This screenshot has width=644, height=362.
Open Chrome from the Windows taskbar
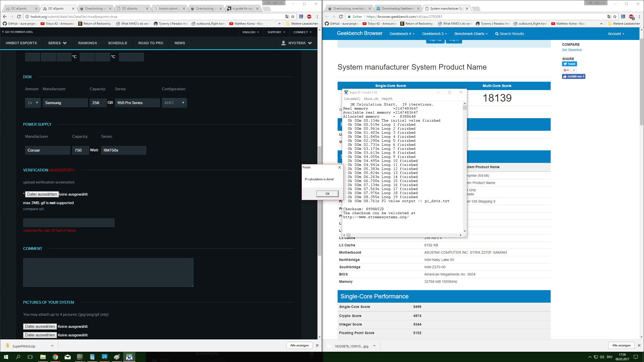(x=55, y=357)
